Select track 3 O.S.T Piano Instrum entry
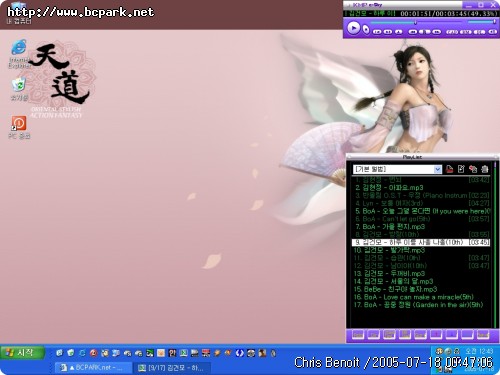Viewport: 500px width, 375px height. (x=421, y=195)
